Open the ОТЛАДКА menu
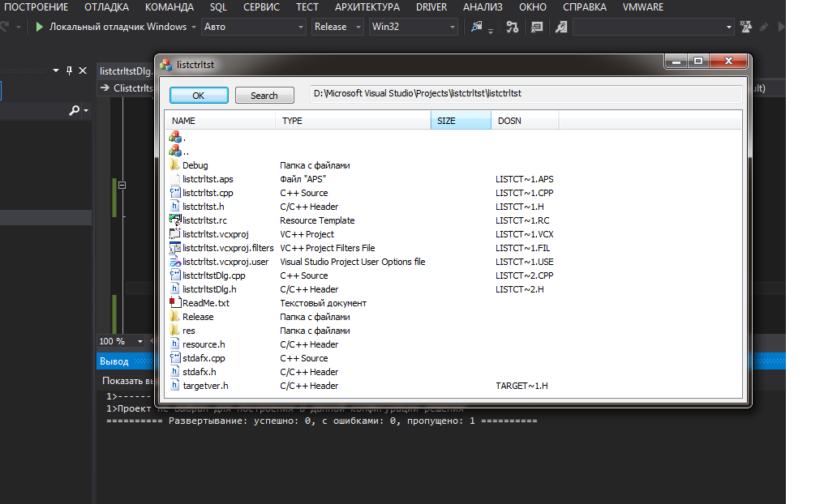The image size is (837, 504). click(x=106, y=7)
